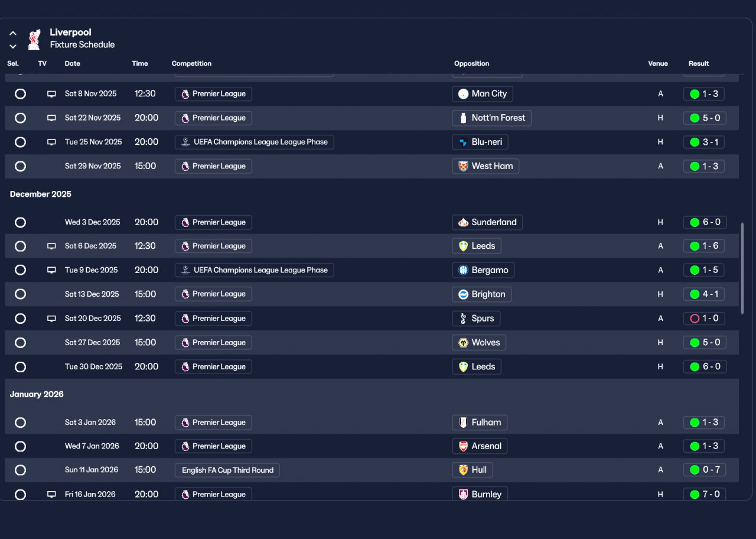The height and width of the screenshot is (539, 756).
Task: Select the Spurs fixture radio circle
Action: [x=20, y=319]
